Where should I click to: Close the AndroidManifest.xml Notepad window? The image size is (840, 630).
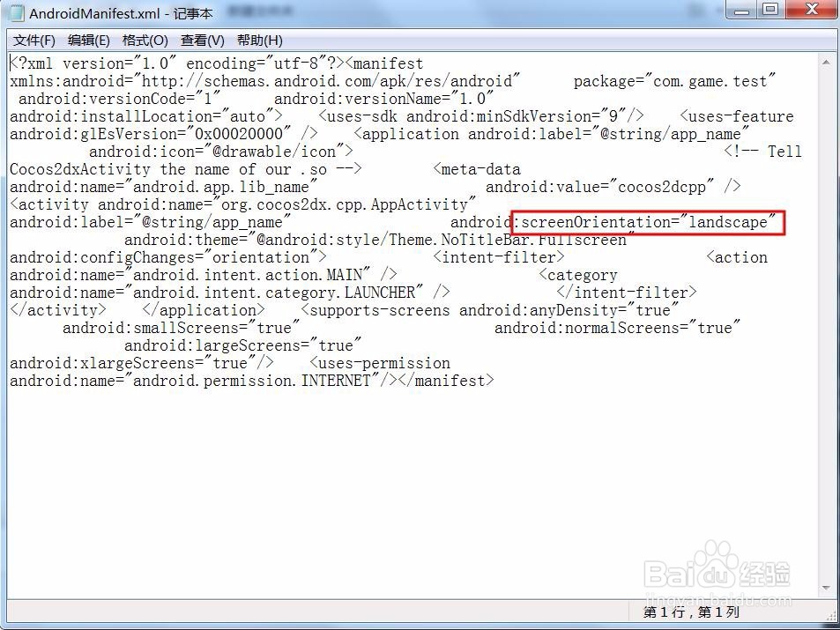[x=811, y=11]
